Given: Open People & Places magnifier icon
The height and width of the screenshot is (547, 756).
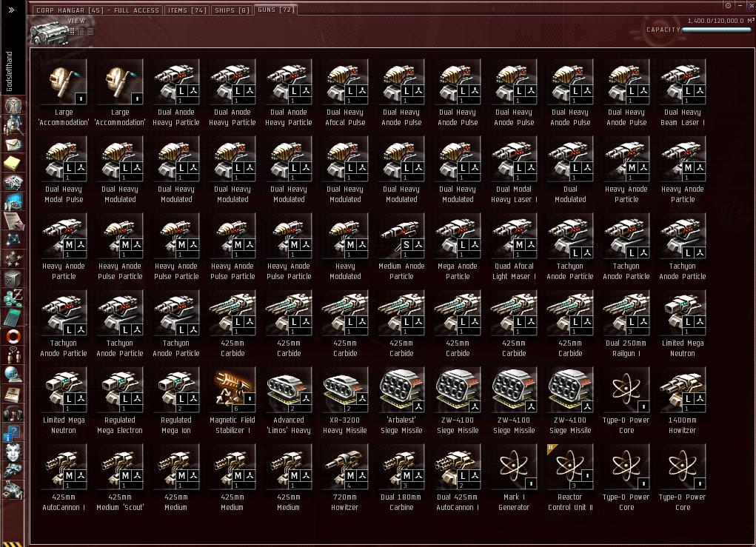Looking at the screenshot, I should [13, 125].
